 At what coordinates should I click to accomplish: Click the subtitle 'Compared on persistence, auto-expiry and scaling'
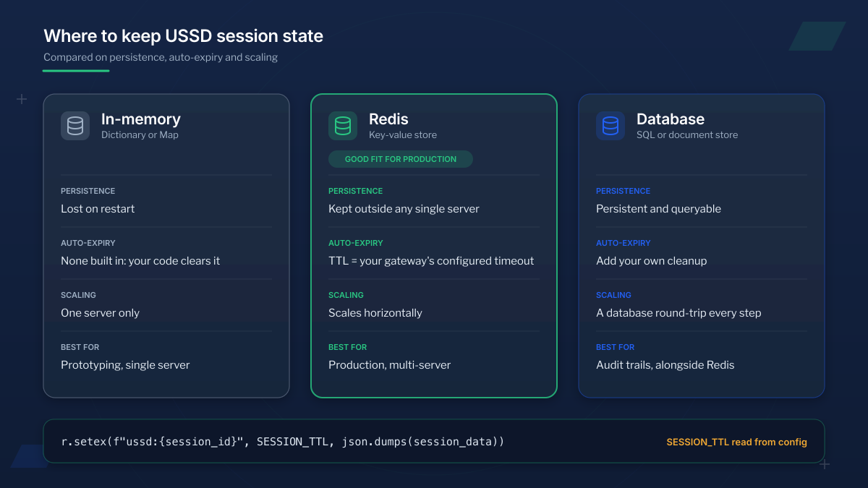[161, 57]
